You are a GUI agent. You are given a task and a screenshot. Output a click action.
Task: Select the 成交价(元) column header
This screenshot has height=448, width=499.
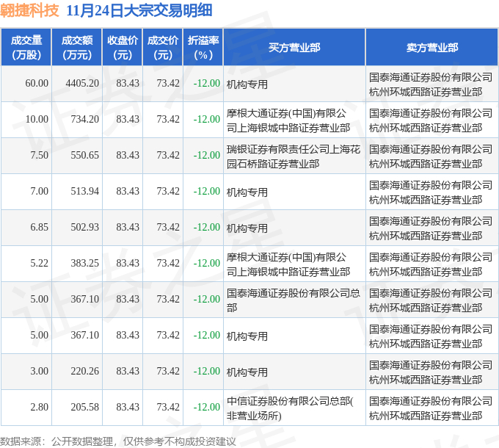(x=163, y=48)
